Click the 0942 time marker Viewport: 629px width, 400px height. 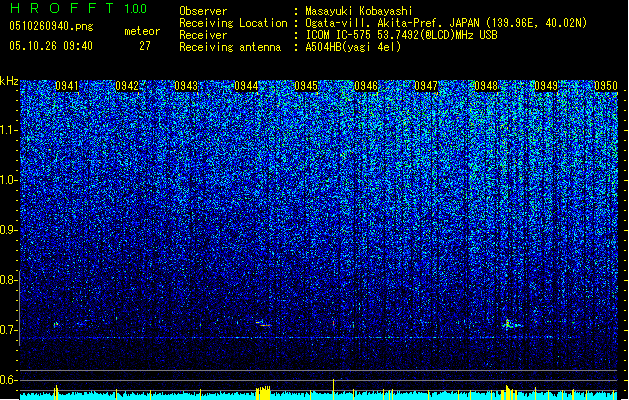click(127, 86)
